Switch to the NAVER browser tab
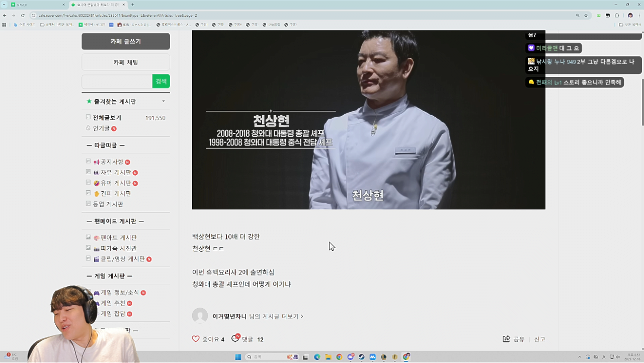Image resolution: width=644 pixels, height=363 pixels. (x=35, y=5)
